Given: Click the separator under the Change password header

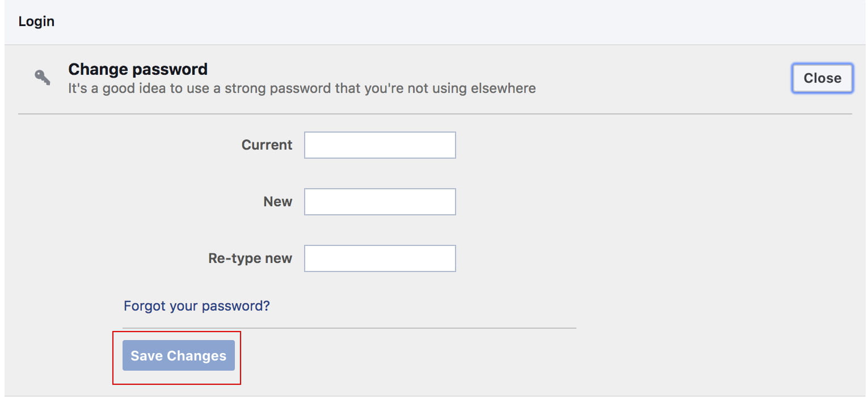Looking at the screenshot, I should click(435, 114).
